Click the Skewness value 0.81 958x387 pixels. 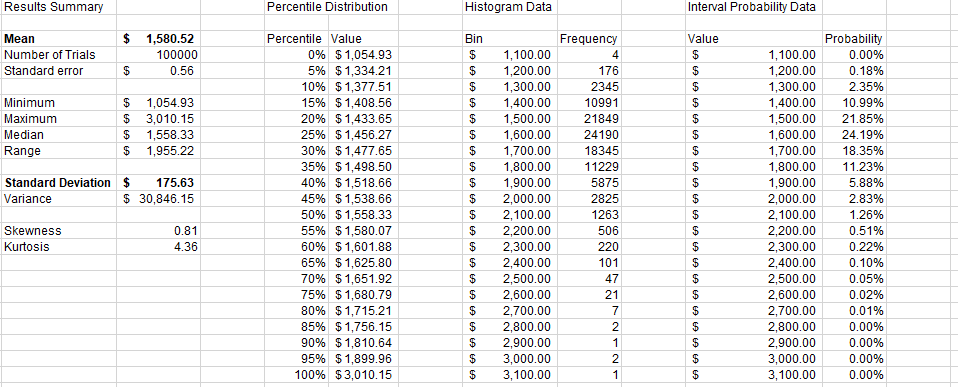[x=158, y=230]
